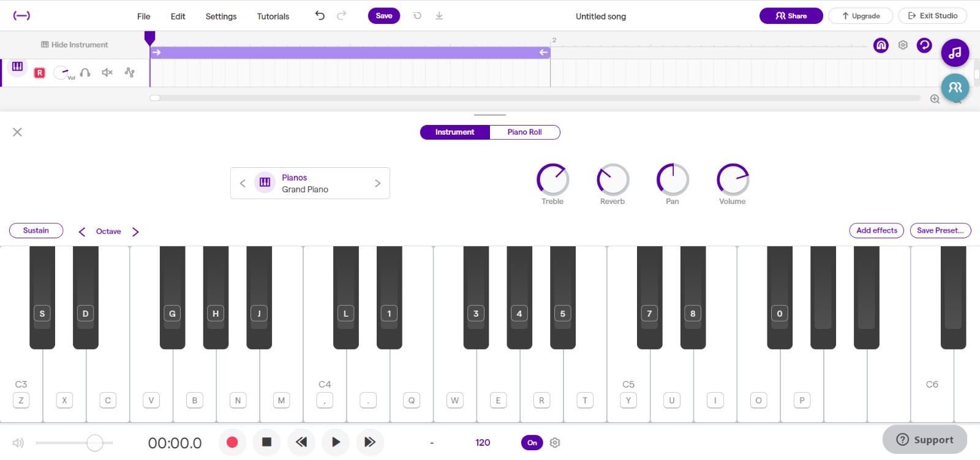Viewport: 980px width, 460px height.
Task: Redo the last action
Action: (x=342, y=15)
